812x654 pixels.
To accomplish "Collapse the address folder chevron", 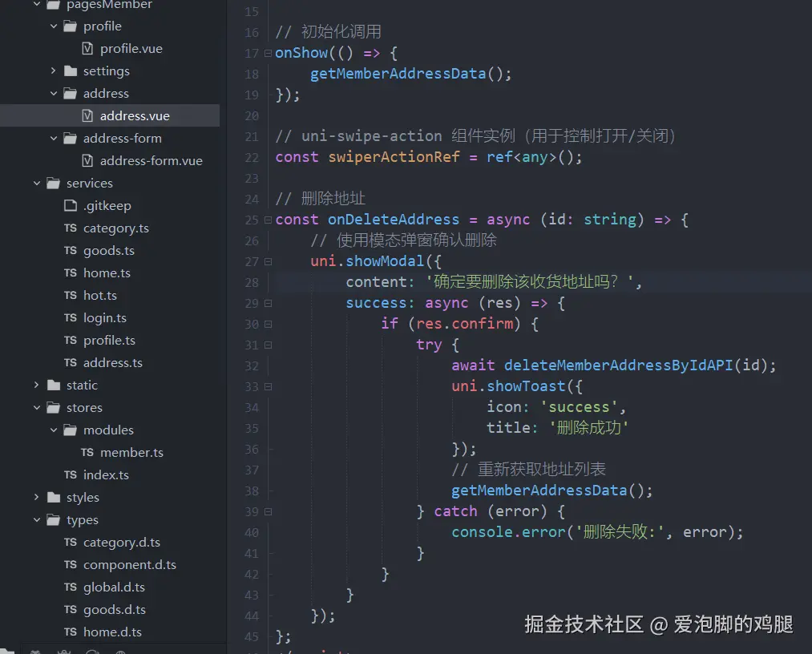I will [54, 93].
